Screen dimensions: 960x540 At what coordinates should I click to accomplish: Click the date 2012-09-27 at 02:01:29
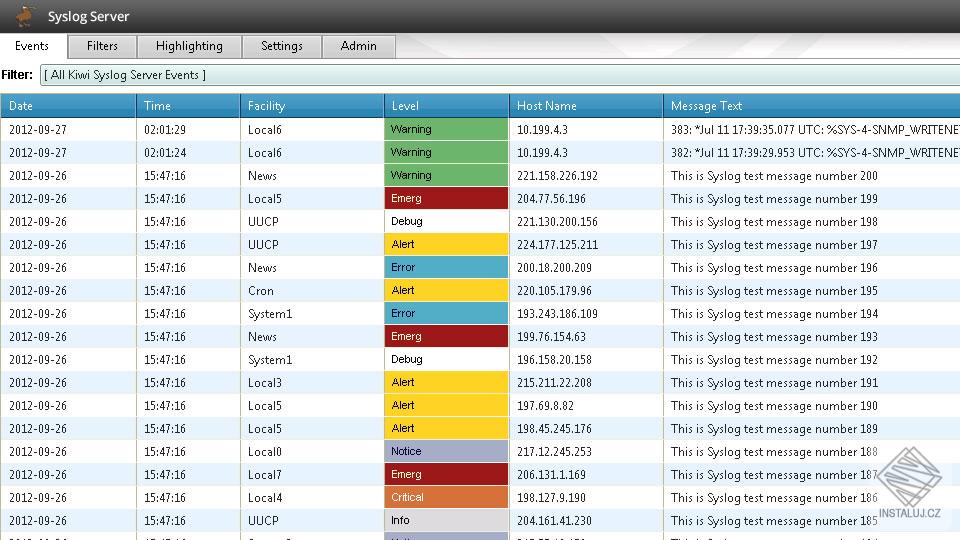(x=38, y=130)
